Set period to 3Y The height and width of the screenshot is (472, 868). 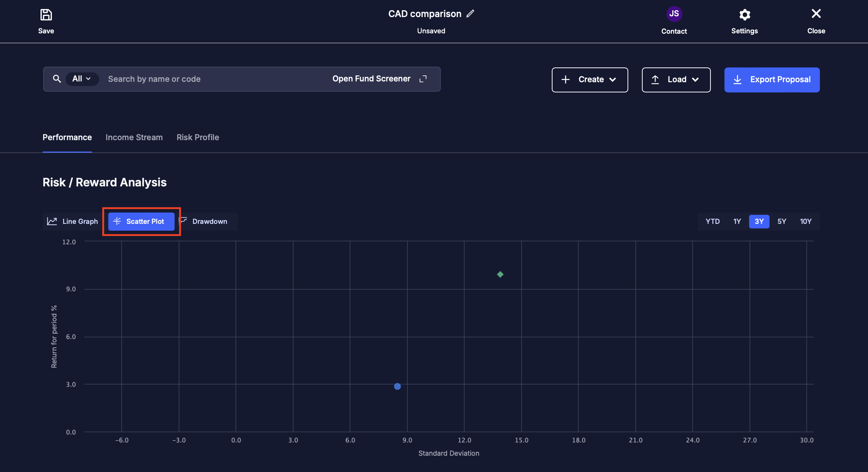759,221
